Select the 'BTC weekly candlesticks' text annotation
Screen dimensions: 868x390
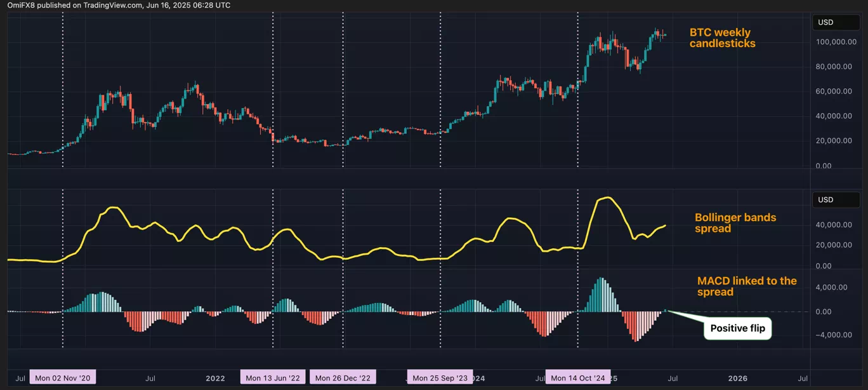[722, 38]
